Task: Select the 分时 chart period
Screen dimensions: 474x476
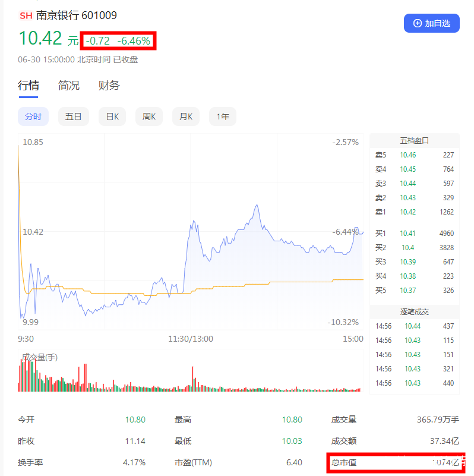Action: tap(33, 116)
